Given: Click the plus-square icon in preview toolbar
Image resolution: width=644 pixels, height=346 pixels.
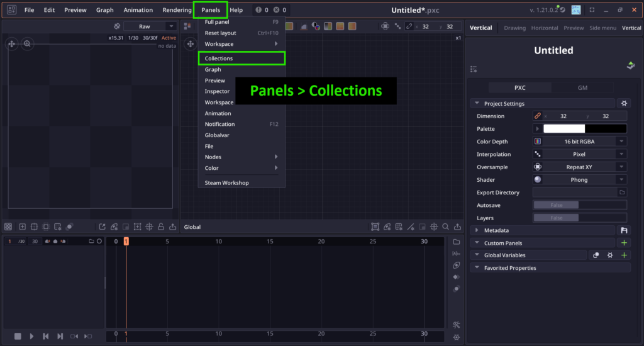Looking at the screenshot, I should coord(22,227).
